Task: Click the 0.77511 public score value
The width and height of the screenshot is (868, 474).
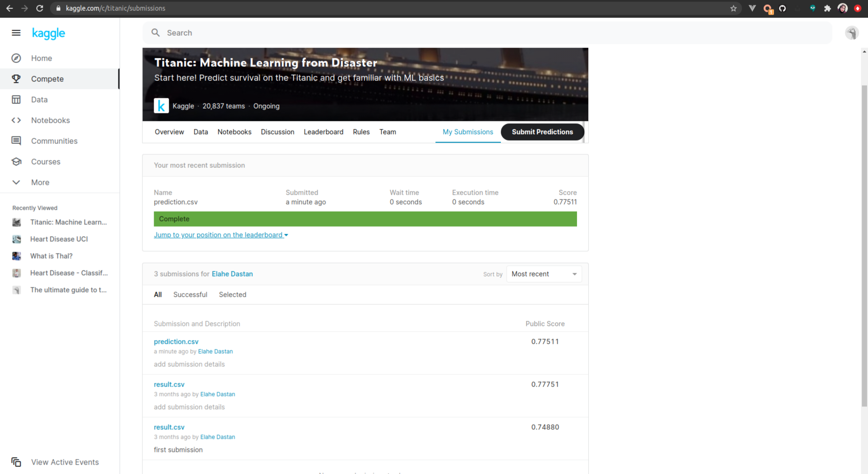Action: (x=545, y=342)
